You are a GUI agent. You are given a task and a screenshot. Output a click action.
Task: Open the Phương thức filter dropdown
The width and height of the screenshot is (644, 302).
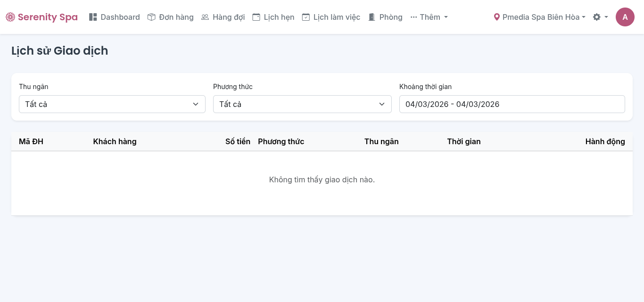302,104
